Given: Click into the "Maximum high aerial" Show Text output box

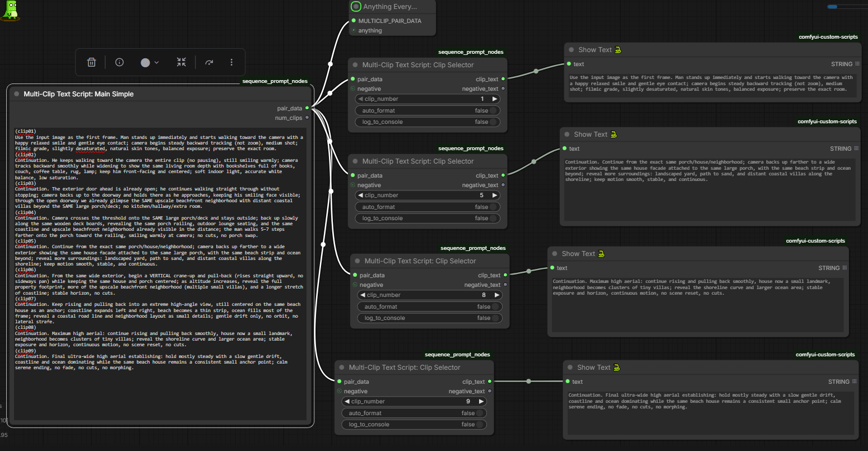Looking at the screenshot, I should click(x=697, y=305).
